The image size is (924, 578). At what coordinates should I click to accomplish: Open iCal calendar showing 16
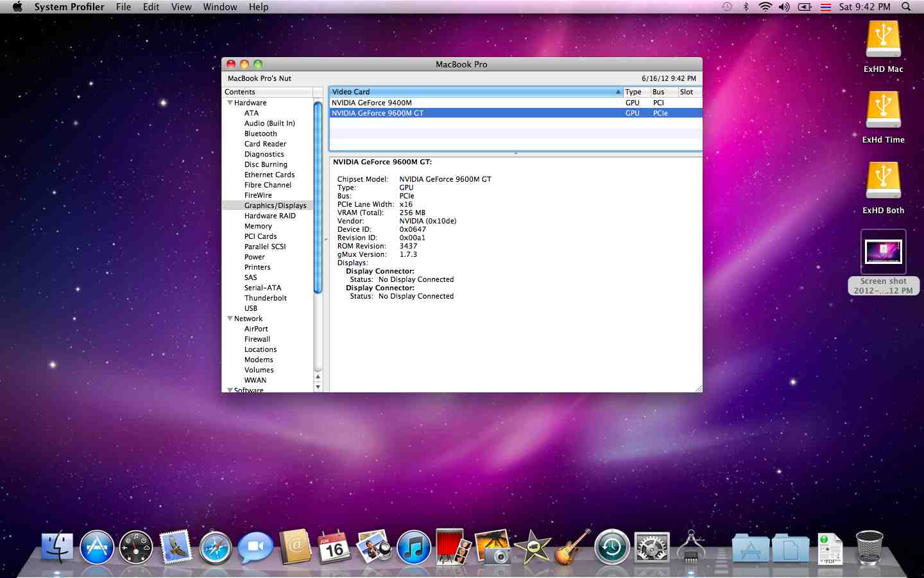[x=334, y=547]
